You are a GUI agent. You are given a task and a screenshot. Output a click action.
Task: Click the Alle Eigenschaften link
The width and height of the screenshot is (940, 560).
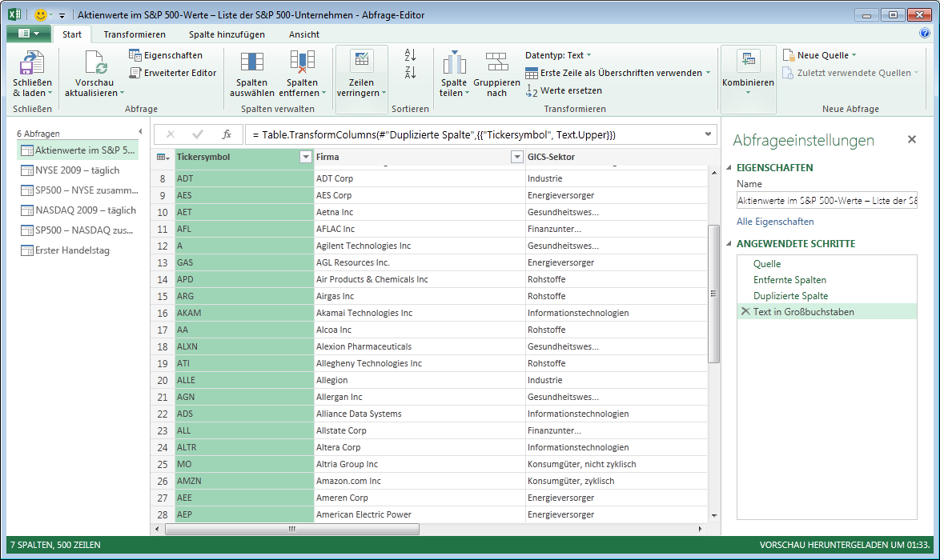pyautogui.click(x=775, y=222)
